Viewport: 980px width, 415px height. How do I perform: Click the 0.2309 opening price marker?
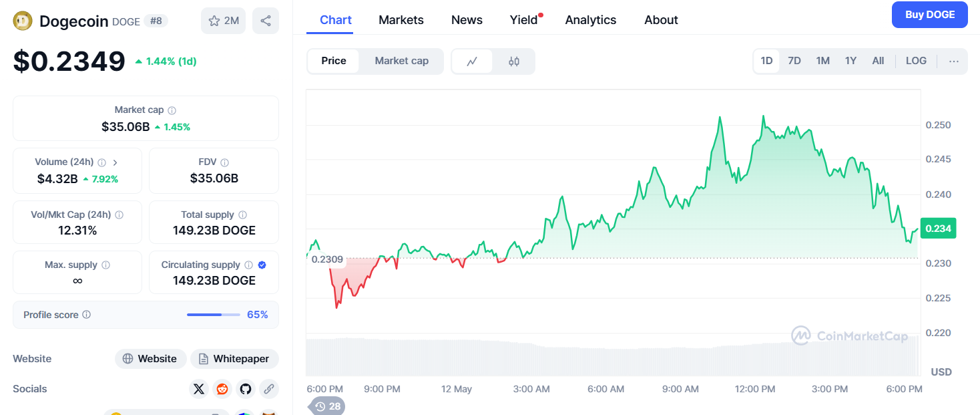[x=327, y=259]
